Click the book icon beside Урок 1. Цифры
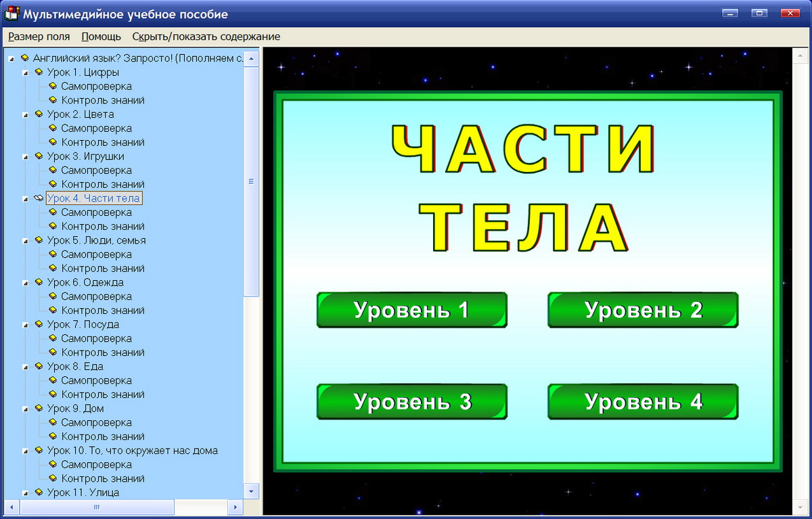Image resolution: width=812 pixels, height=519 pixels. point(39,72)
